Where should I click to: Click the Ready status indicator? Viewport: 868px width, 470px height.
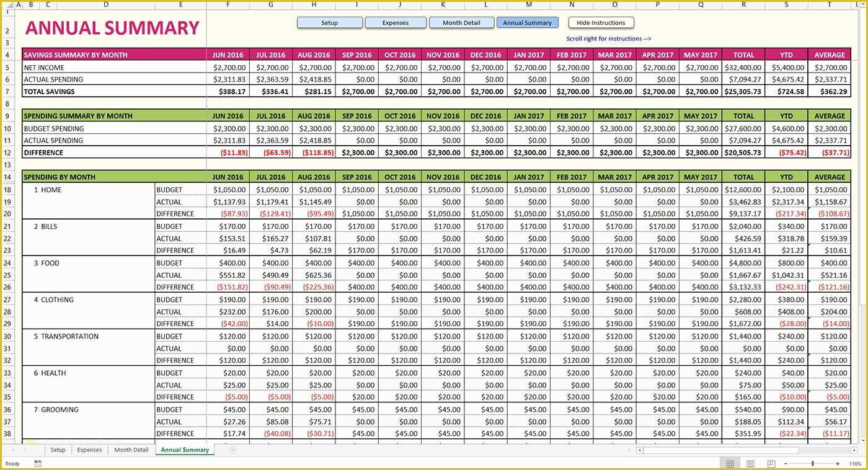(x=12, y=464)
